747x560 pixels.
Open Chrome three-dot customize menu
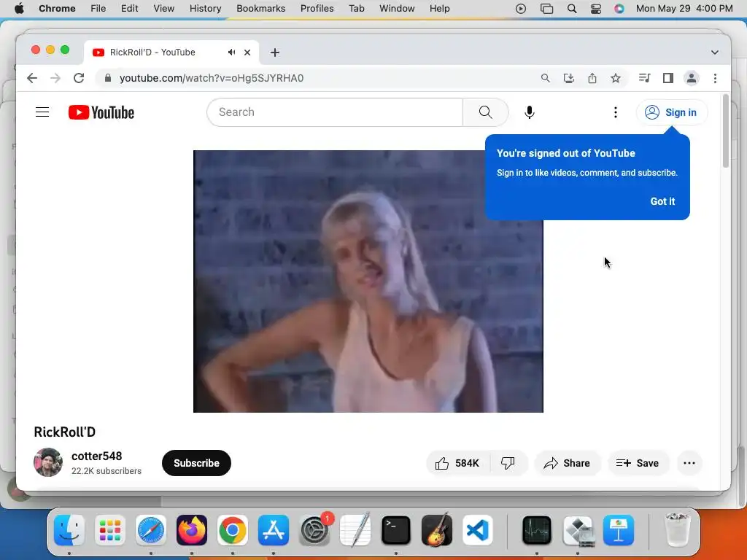(x=715, y=78)
